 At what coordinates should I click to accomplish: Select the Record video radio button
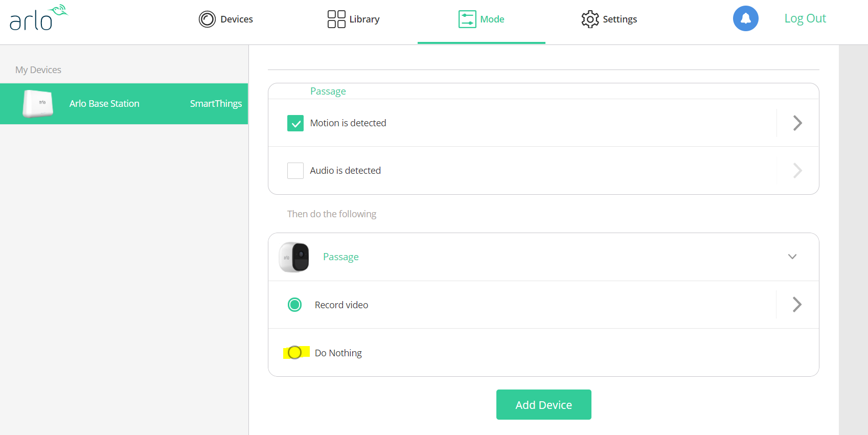[294, 305]
